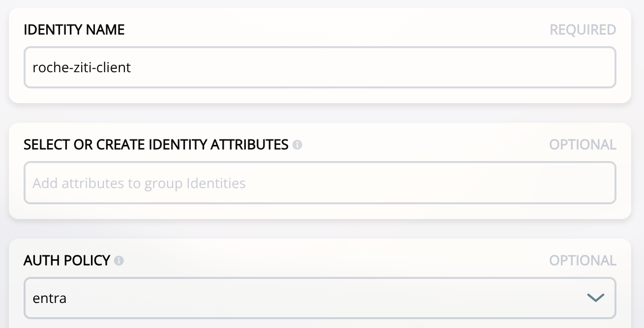The width and height of the screenshot is (644, 328).
Task: Click the AUTH POLICY label
Action: [x=66, y=261]
